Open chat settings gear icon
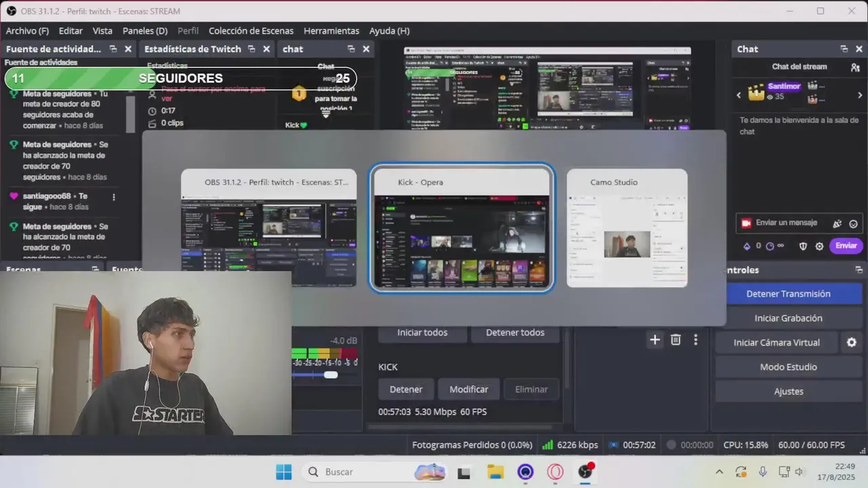868x488 pixels. coord(819,246)
